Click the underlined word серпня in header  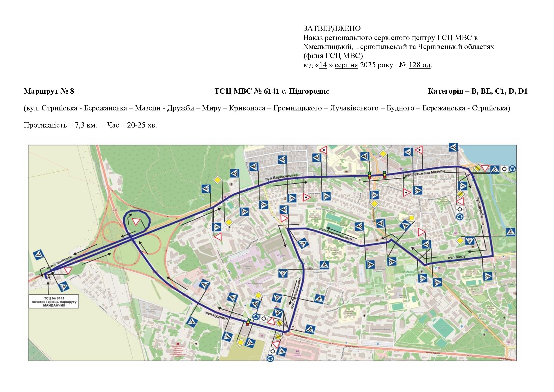tap(346, 65)
